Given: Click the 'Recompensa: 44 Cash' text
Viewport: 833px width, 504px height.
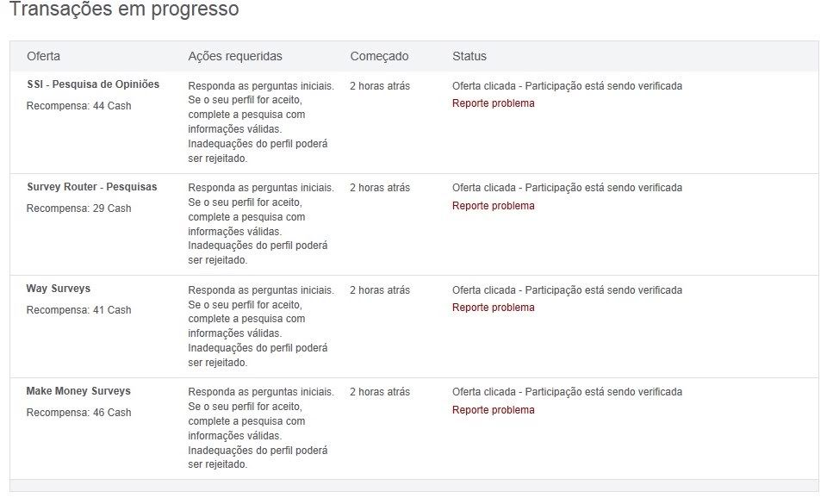Looking at the screenshot, I should point(78,106).
